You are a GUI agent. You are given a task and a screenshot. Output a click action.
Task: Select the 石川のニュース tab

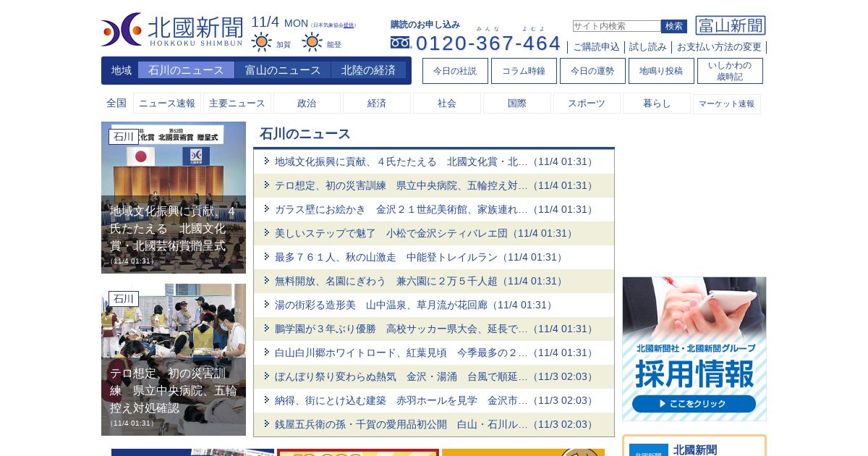pos(186,70)
